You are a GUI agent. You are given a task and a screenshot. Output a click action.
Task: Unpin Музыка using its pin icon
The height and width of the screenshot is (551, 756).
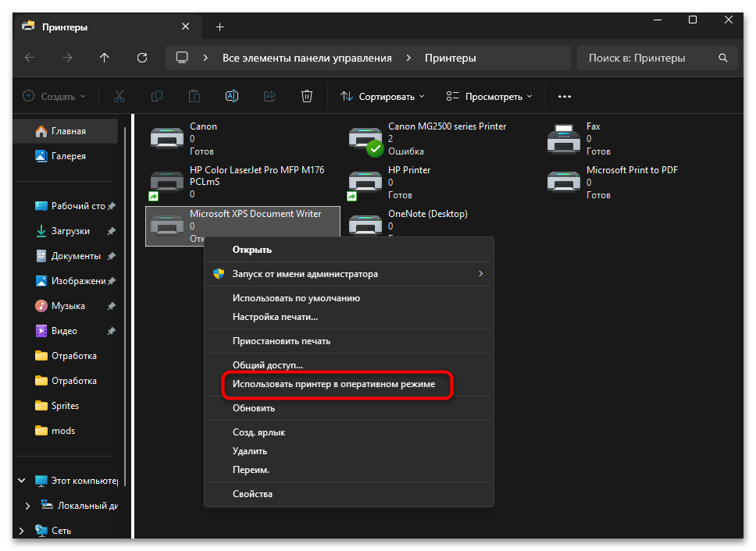tap(112, 306)
